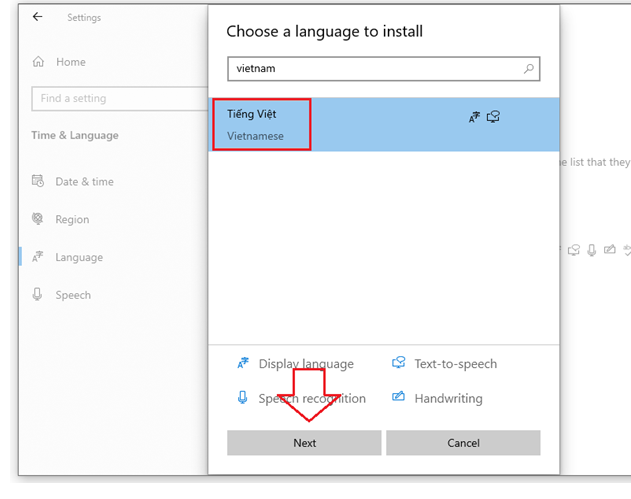The image size is (631, 499).
Task: Click display language icon in Vietnamese row
Action: pyautogui.click(x=474, y=118)
